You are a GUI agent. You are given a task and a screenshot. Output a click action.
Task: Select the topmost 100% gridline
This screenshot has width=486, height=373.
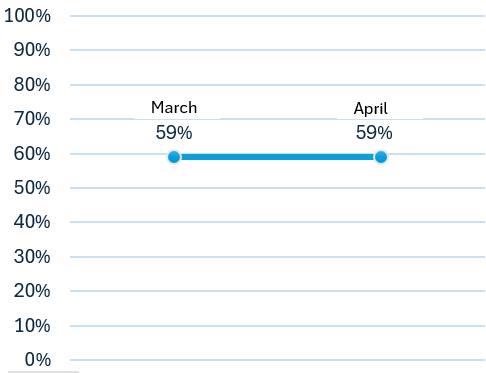point(277,16)
